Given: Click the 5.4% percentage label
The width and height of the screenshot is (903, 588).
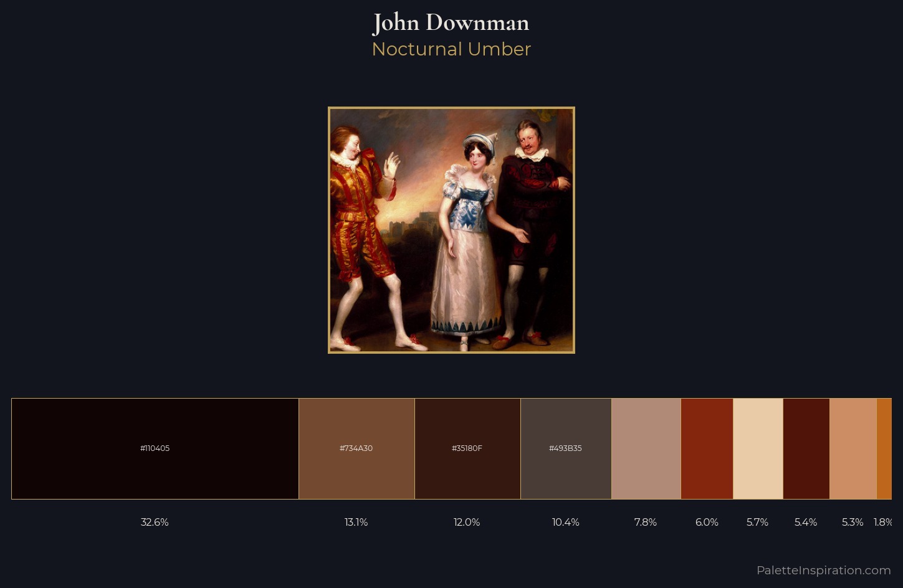Looking at the screenshot, I should (806, 522).
